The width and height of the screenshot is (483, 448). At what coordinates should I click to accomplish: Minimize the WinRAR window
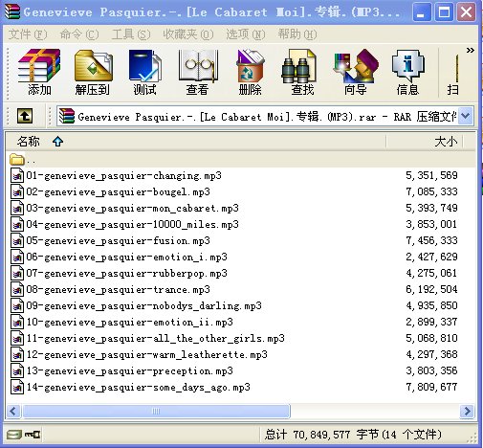click(x=422, y=12)
